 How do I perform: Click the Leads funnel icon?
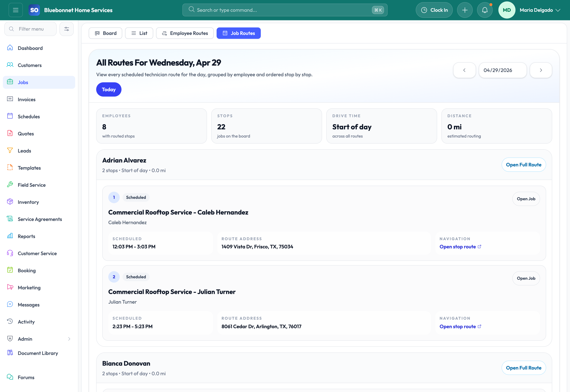coord(10,150)
